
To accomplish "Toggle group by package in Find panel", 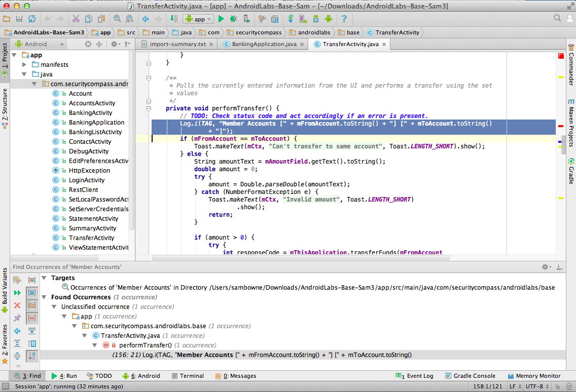I will coord(31,305).
